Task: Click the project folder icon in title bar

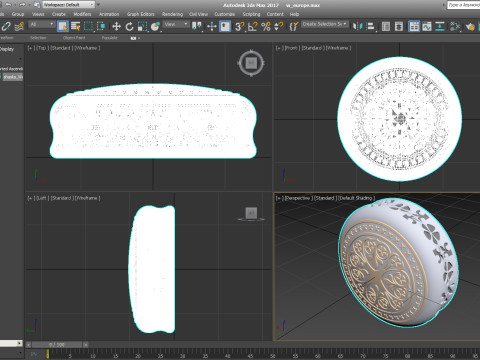Action: pyautogui.click(x=37, y=5)
